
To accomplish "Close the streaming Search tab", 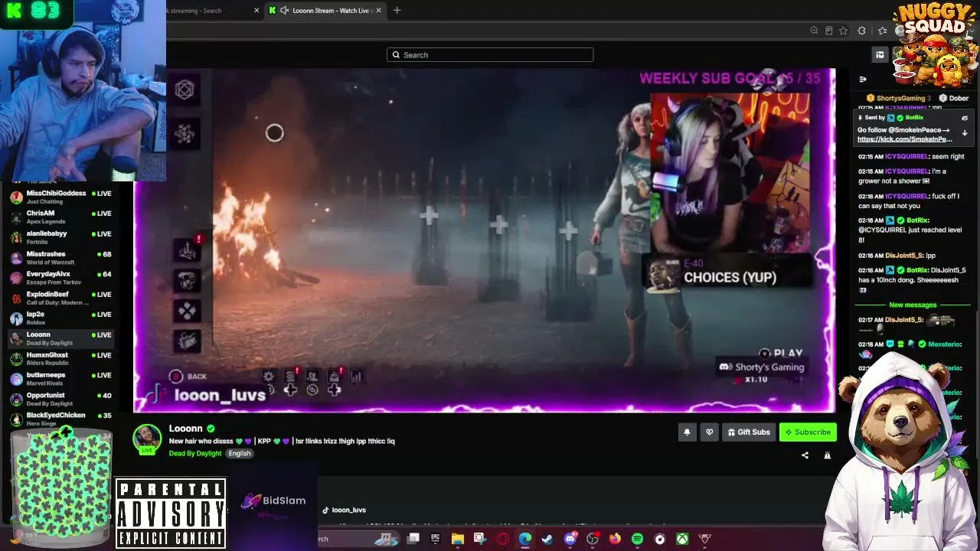I will (x=256, y=11).
